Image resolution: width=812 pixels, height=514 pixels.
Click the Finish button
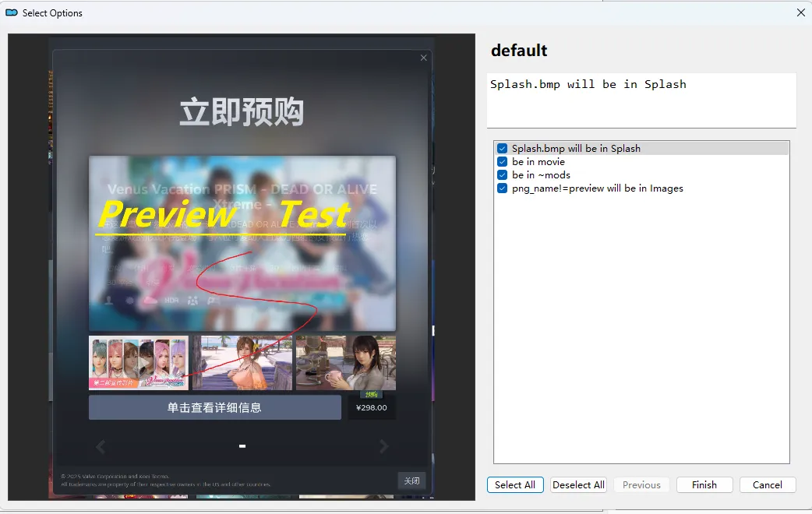[x=704, y=484]
